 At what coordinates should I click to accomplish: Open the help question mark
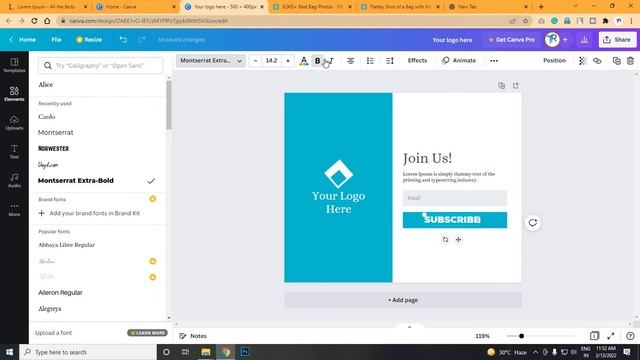(630, 336)
